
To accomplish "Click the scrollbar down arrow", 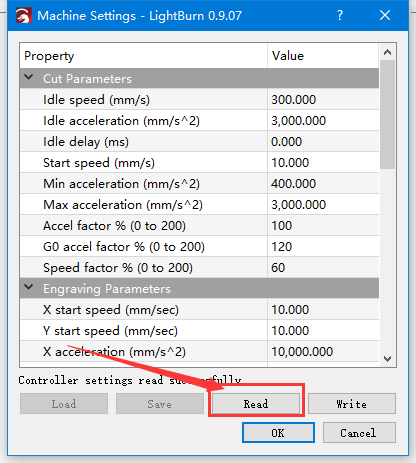I will pos(387,359).
